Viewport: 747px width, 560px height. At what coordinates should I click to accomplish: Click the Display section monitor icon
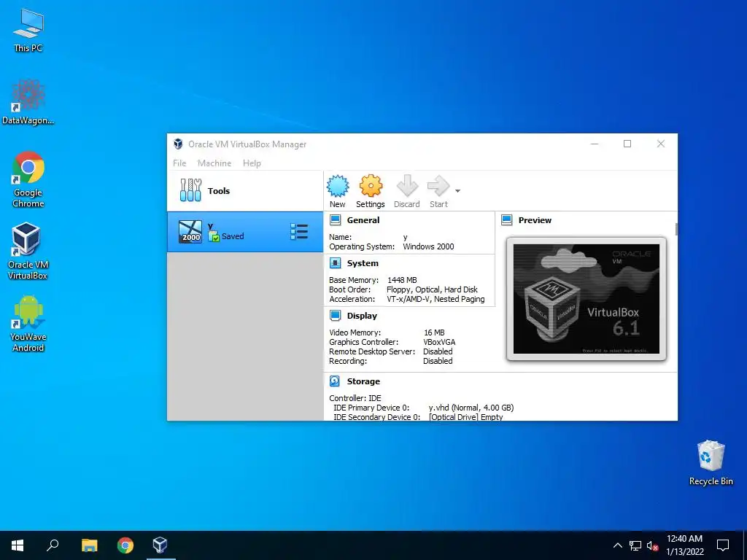[x=336, y=315]
